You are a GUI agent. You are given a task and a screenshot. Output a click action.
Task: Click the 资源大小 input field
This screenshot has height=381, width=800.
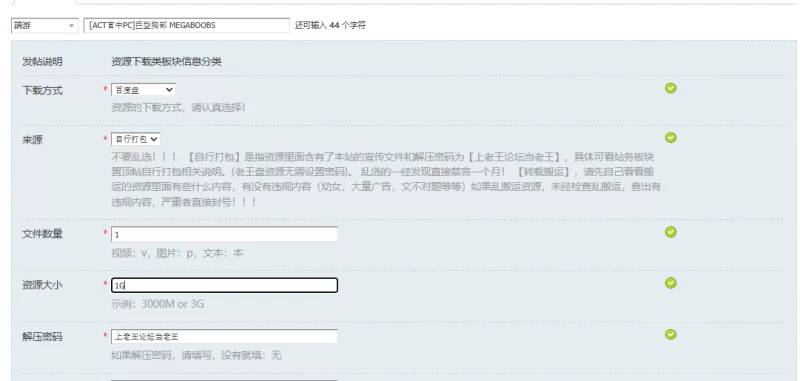pos(224,285)
